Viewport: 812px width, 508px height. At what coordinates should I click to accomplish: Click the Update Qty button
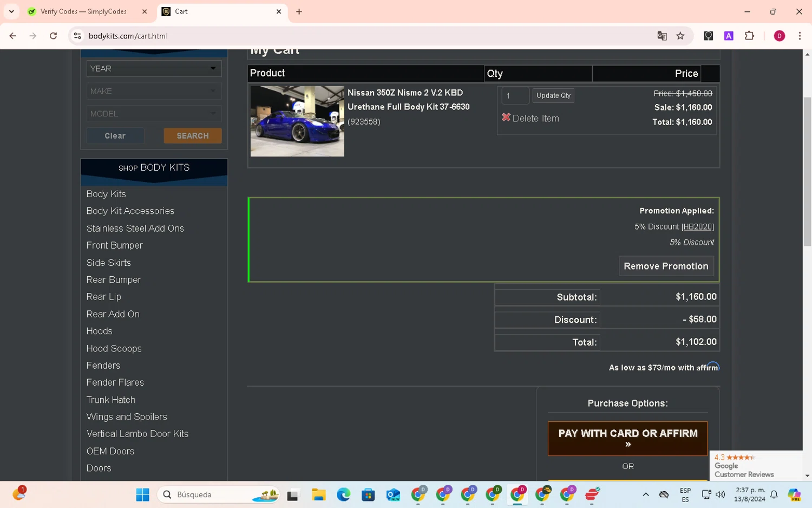(553, 95)
